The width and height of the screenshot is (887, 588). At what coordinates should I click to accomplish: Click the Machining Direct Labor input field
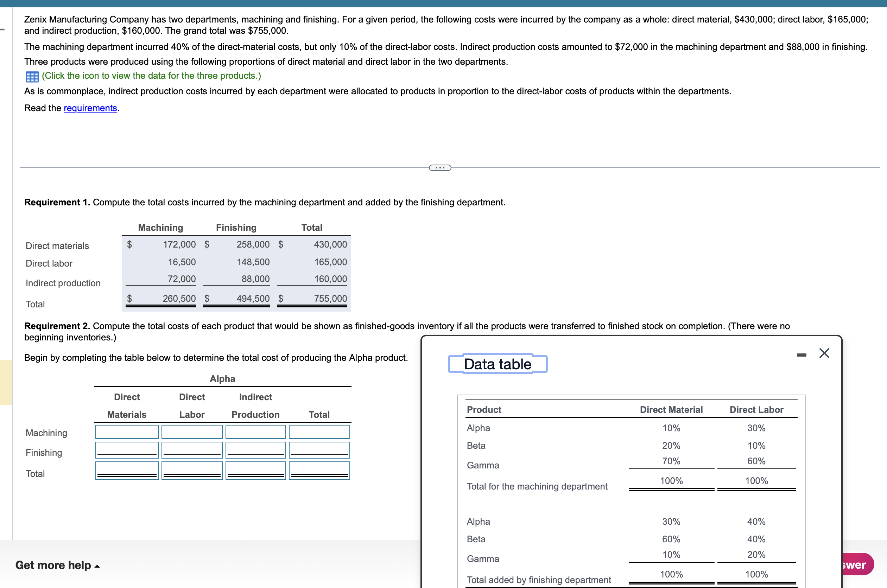192,432
